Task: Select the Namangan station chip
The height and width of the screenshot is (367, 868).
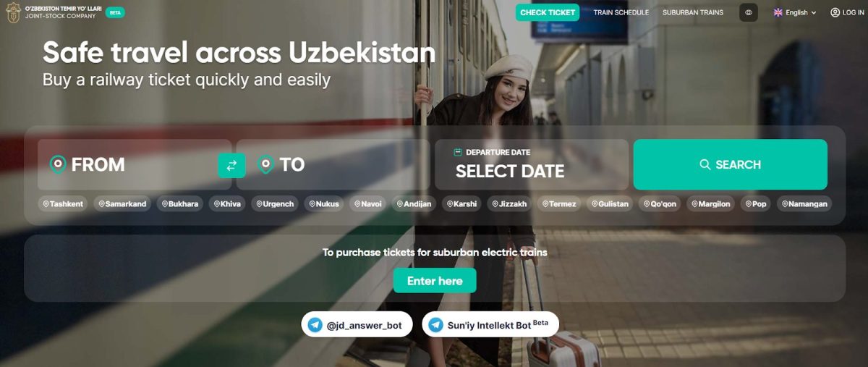Action: (804, 204)
